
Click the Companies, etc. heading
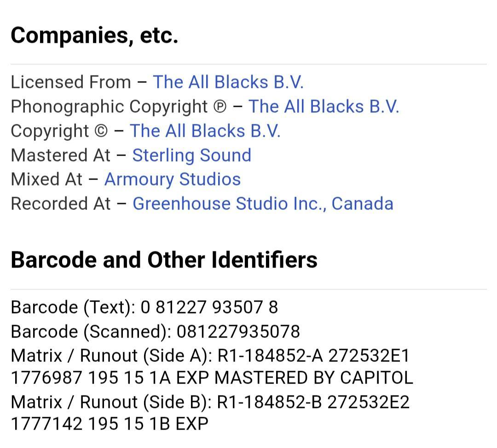click(94, 35)
